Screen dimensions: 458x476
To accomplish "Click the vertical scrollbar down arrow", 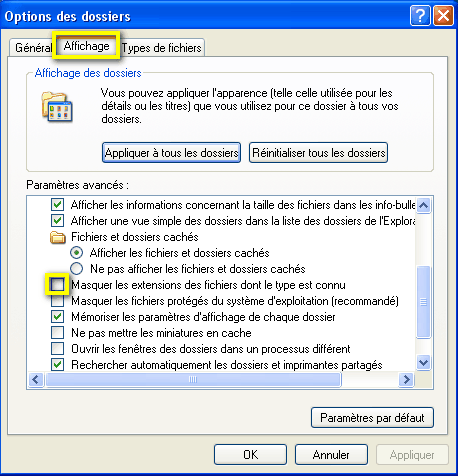I will (423, 362).
